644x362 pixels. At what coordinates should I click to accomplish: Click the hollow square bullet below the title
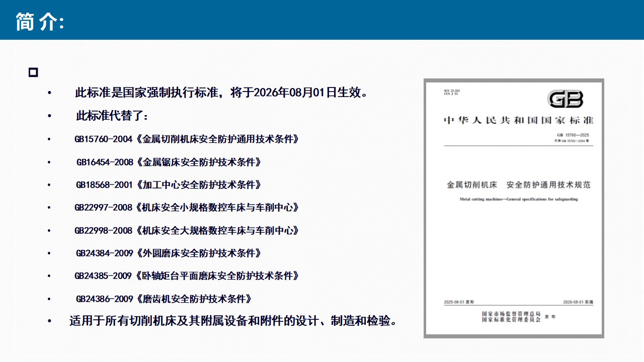34,72
